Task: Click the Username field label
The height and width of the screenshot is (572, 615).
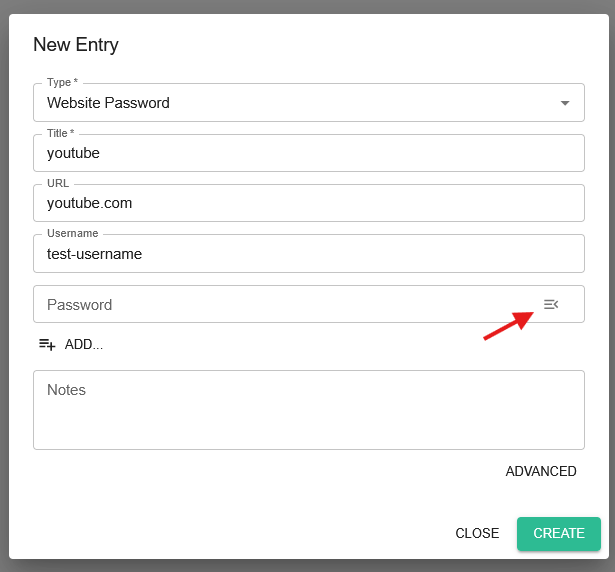Action: click(x=73, y=233)
